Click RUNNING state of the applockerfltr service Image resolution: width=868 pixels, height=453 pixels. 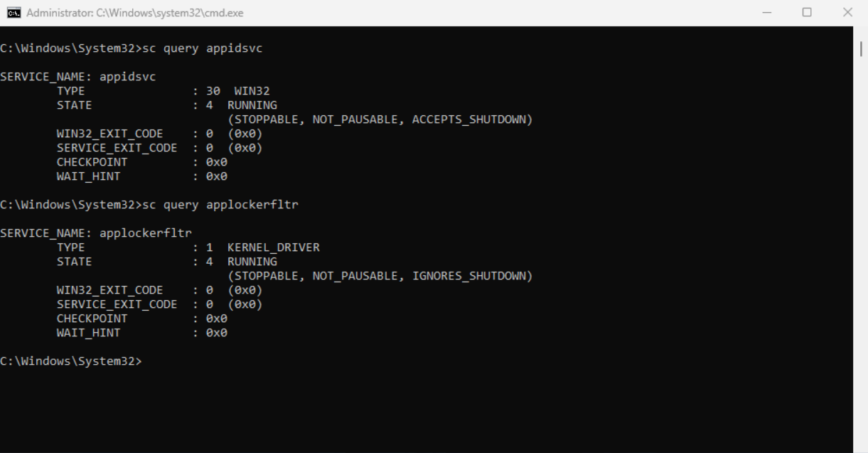[x=252, y=262]
